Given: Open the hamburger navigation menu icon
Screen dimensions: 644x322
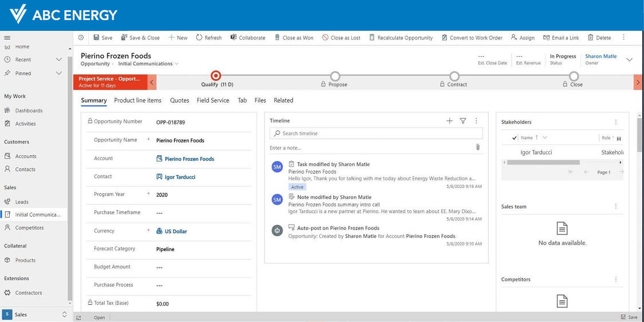Looking at the screenshot, I should 7,38.
